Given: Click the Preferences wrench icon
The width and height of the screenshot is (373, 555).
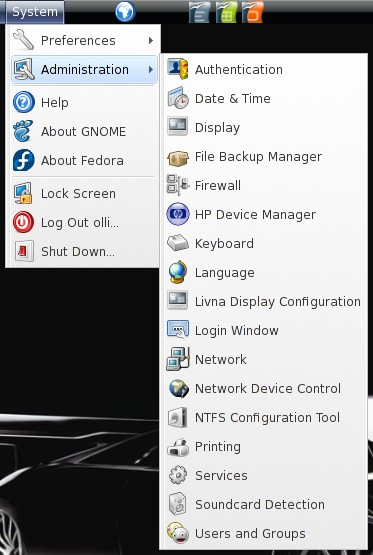Looking at the screenshot, I should 23,40.
